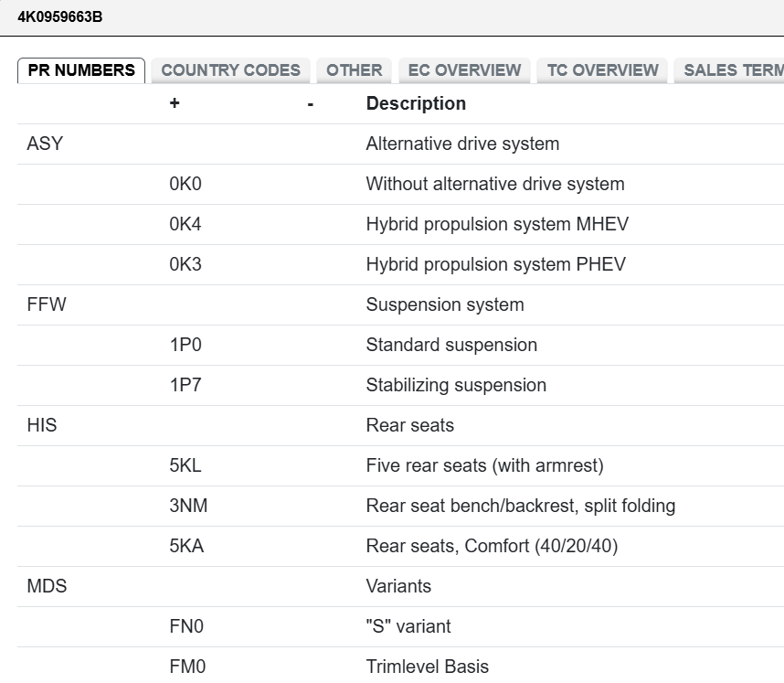
Task: Click Without alternative drive system text
Action: coord(495,184)
